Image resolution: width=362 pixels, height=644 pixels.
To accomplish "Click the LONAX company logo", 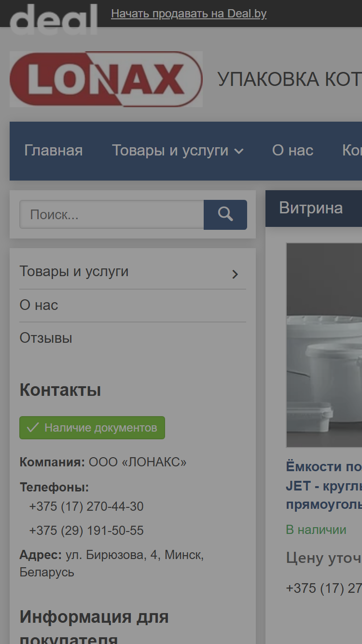I will pyautogui.click(x=106, y=79).
